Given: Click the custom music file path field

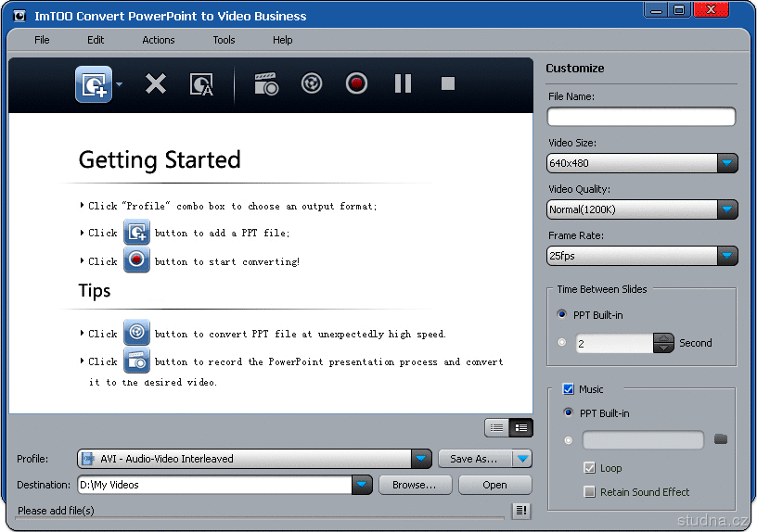Looking at the screenshot, I should tap(643, 440).
